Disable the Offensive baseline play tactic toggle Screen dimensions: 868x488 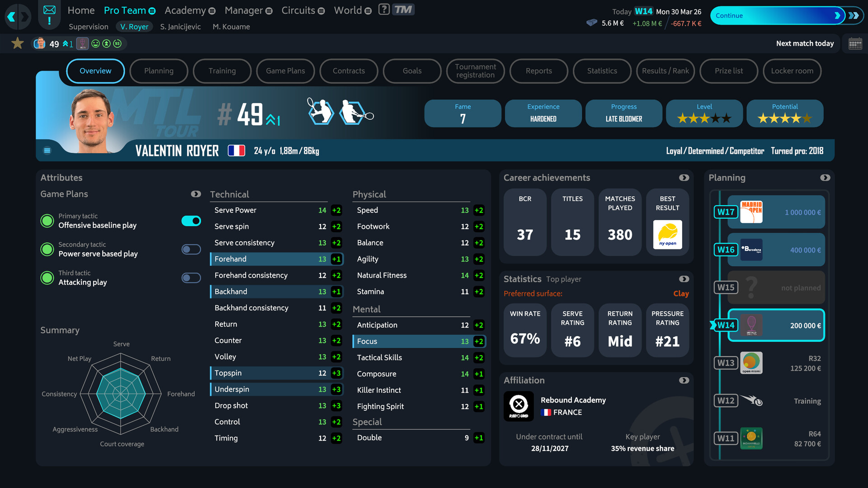[191, 221]
